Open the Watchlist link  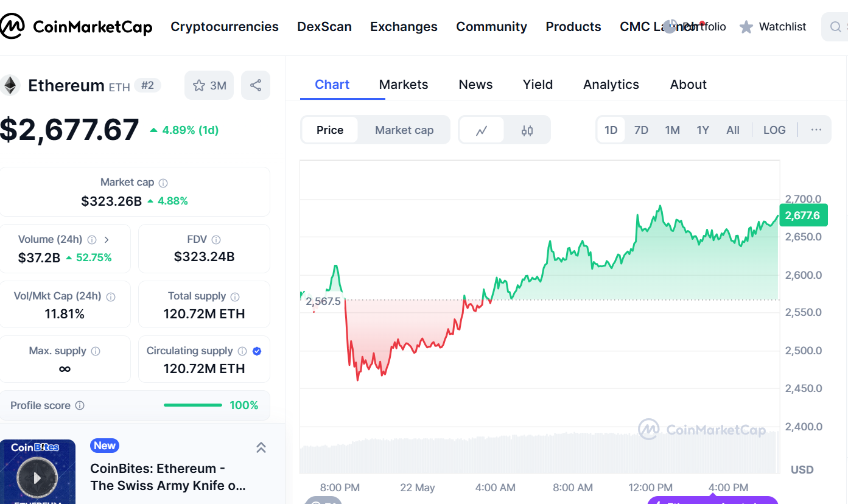(x=782, y=27)
